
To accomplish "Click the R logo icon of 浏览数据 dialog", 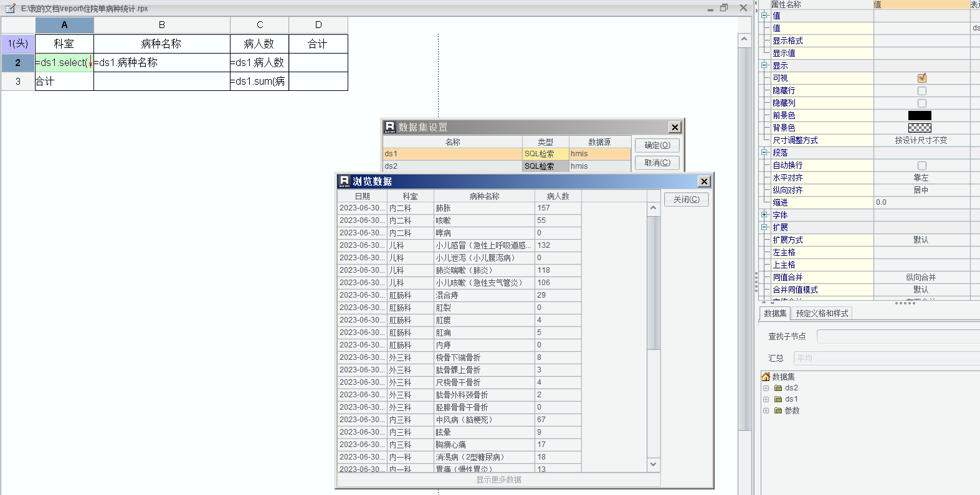I will (345, 181).
